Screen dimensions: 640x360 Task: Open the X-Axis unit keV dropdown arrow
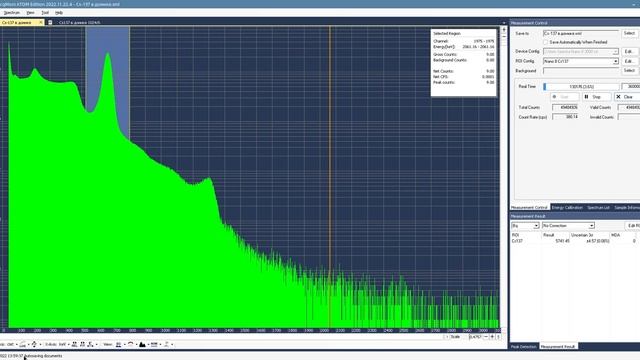point(69,344)
